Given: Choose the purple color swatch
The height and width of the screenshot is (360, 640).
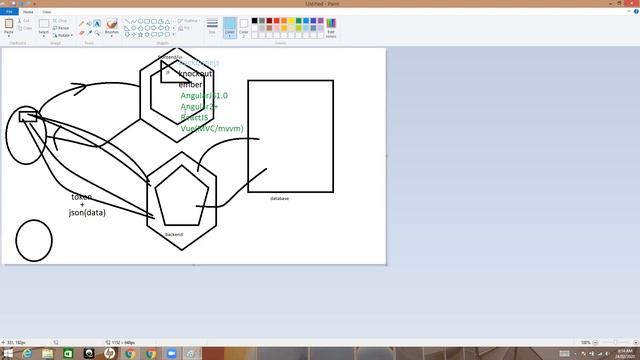Looking at the screenshot, I should (320, 20).
